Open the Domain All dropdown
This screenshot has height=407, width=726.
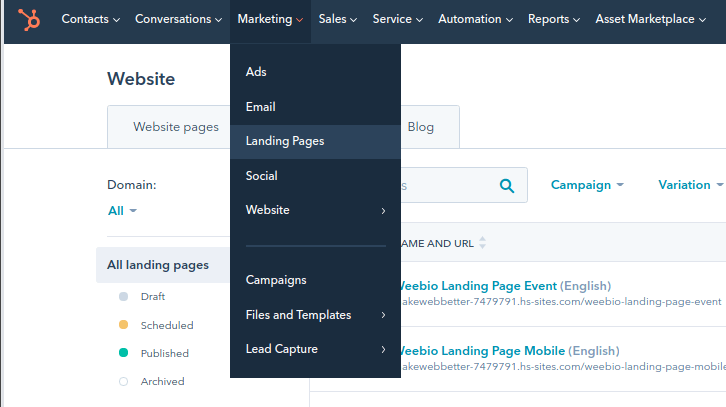122,211
